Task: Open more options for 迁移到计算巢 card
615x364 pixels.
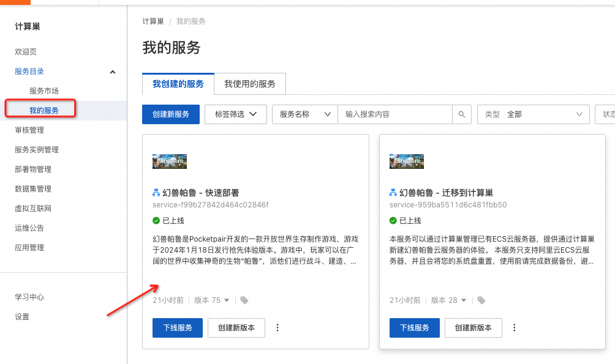Action: 515,328
